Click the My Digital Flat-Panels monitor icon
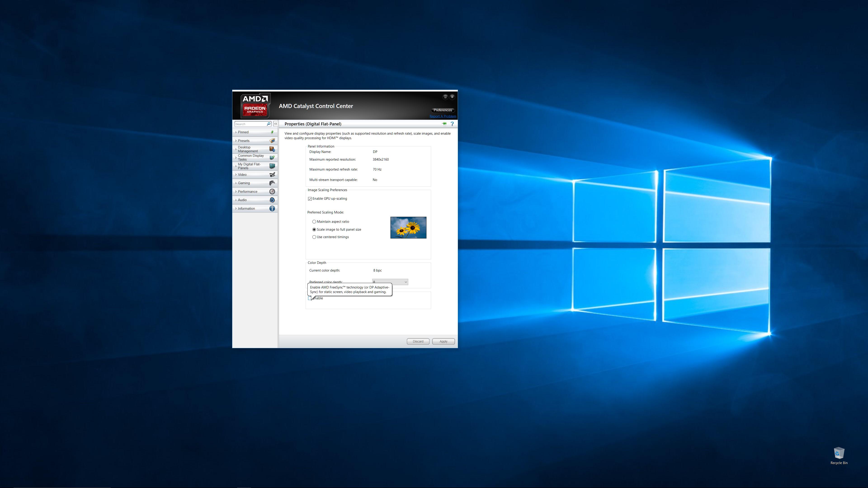 (x=272, y=166)
